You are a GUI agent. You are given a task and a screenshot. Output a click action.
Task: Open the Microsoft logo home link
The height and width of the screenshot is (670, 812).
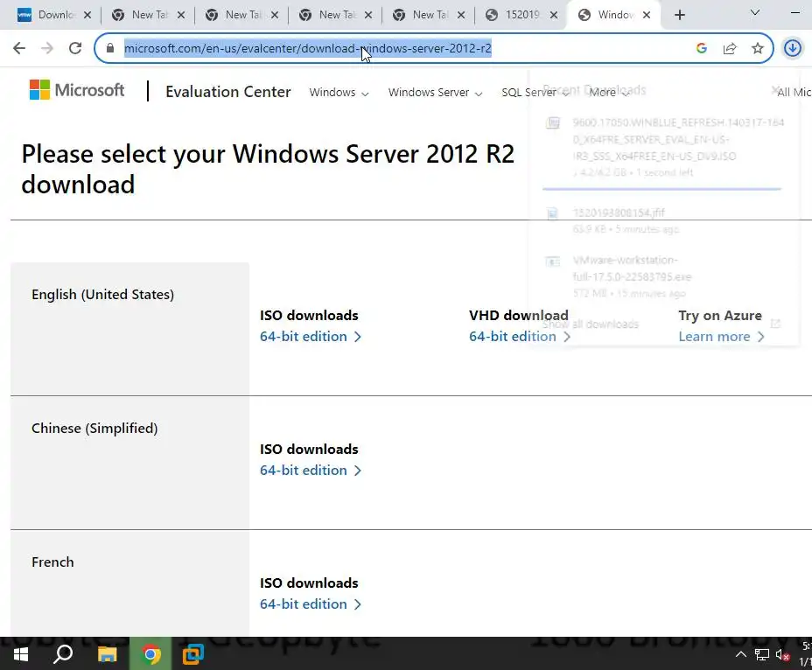pos(77,90)
